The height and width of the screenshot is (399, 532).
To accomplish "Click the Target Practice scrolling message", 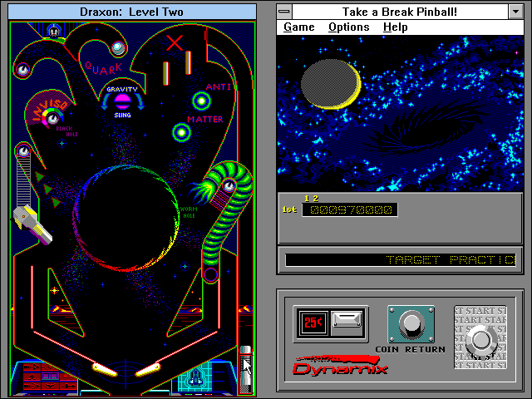I will click(451, 260).
